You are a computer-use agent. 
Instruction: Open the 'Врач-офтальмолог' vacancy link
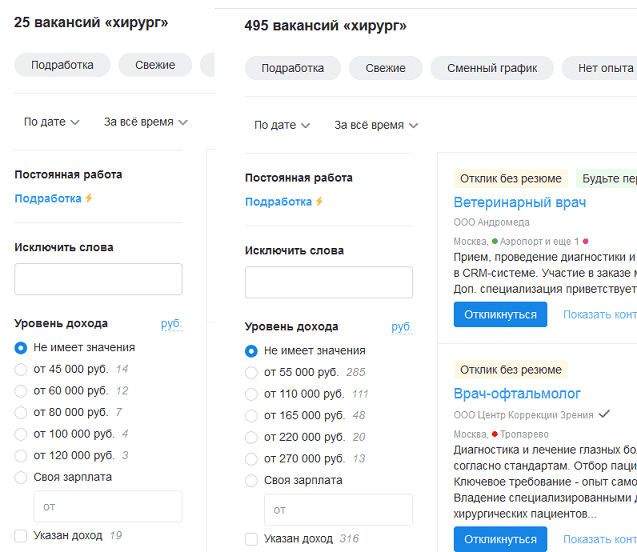click(517, 393)
